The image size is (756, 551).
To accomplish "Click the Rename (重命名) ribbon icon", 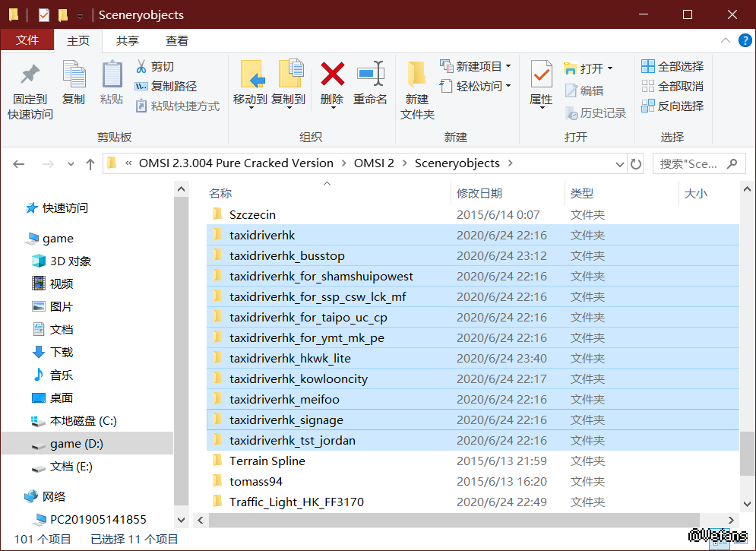I will (370, 75).
